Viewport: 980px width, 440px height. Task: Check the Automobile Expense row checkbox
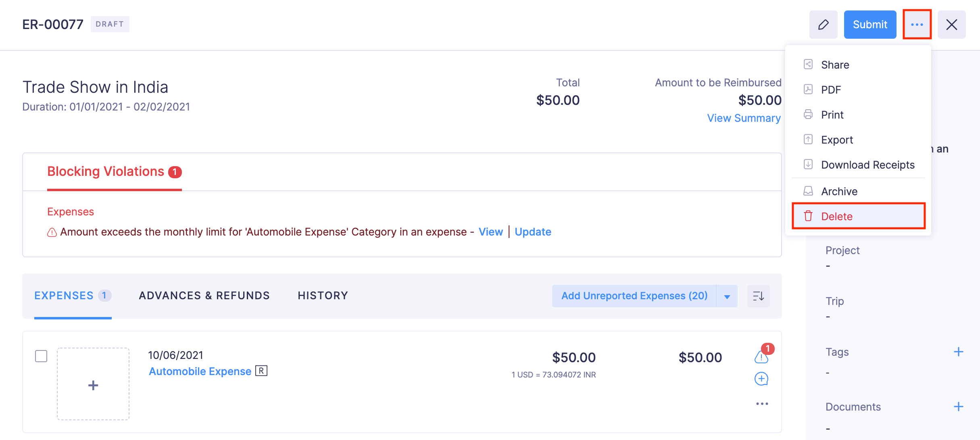pyautogui.click(x=41, y=356)
